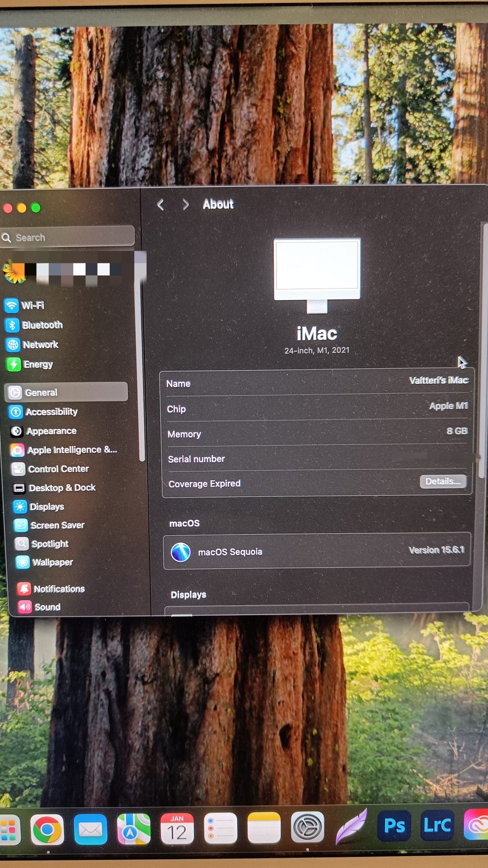Click the Serial number row label
Viewport: 488px width, 868px height.
[196, 459]
